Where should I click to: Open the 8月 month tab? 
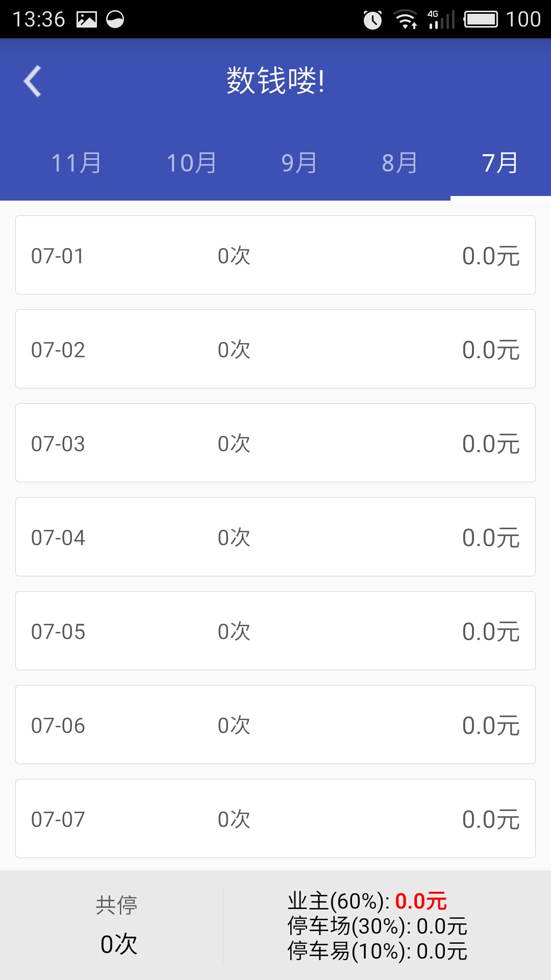tap(399, 163)
